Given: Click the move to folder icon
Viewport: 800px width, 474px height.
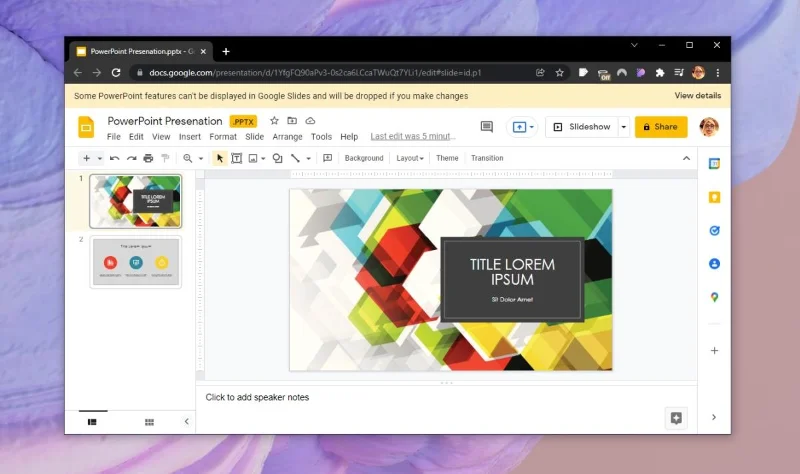Looking at the screenshot, I should pyautogui.click(x=292, y=121).
